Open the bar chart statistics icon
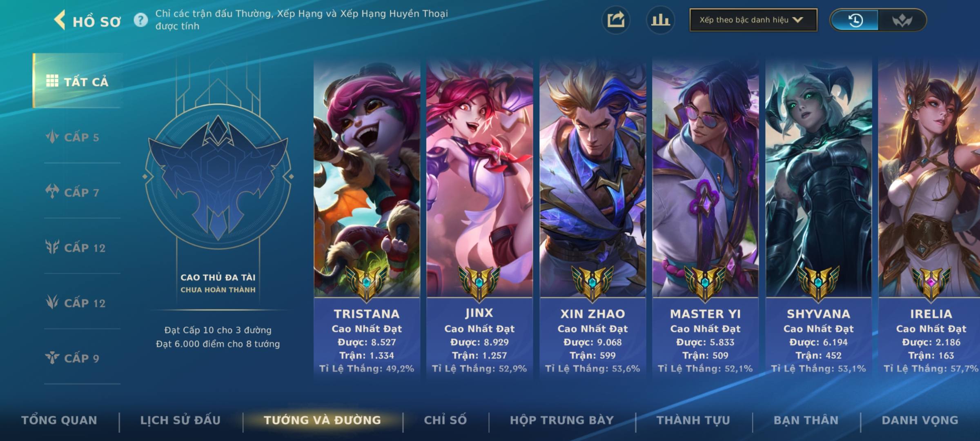Screen dimensions: 980x441 click(660, 20)
